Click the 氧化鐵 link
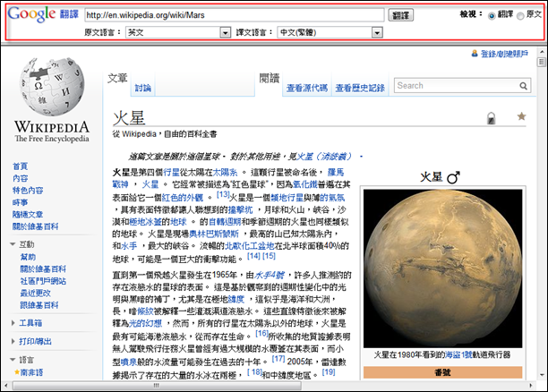This screenshot has width=548, height=392. coord(305,184)
